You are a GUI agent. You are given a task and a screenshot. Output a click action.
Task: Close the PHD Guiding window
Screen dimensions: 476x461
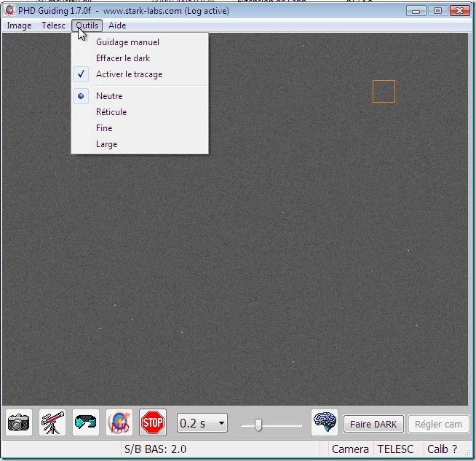pos(459,11)
